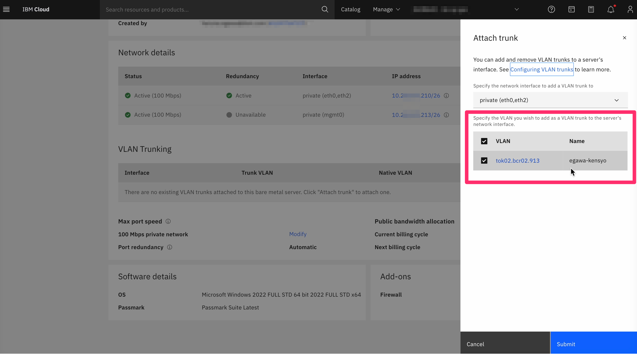The height and width of the screenshot is (364, 637).
Task: Launch the IBM Cloud Shell icon
Action: pos(571,10)
